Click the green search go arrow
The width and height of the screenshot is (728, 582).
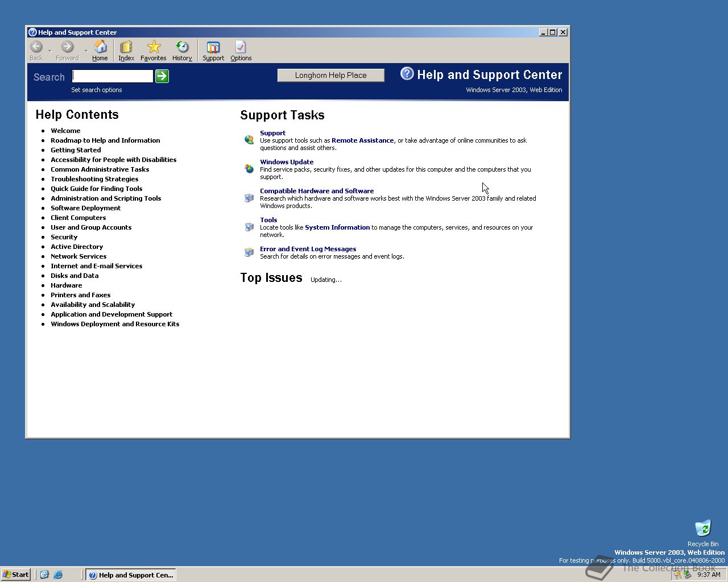[x=162, y=76]
